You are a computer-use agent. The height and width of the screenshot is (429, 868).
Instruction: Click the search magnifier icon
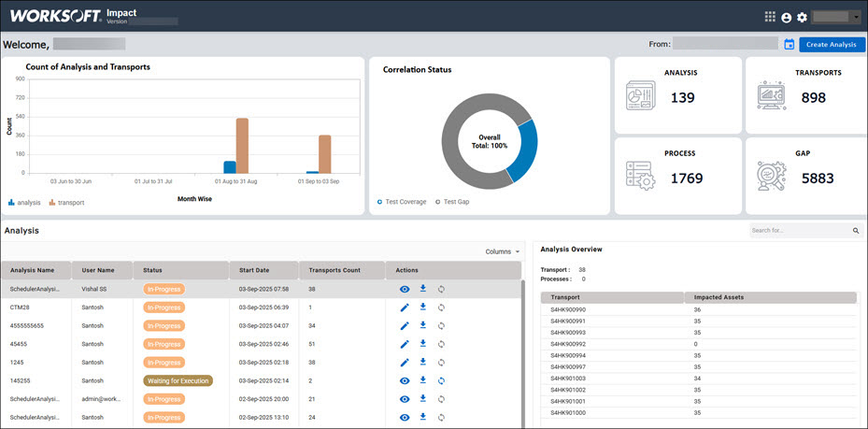855,230
